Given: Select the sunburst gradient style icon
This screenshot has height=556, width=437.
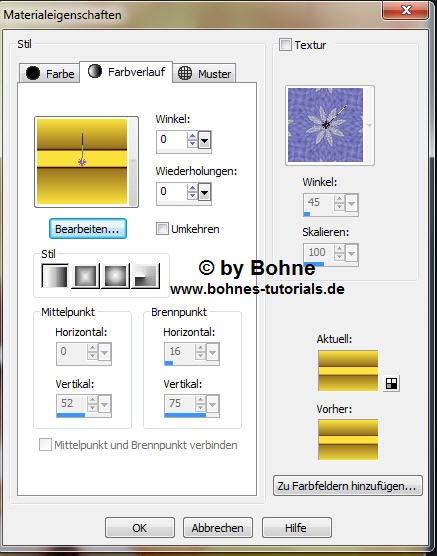Looking at the screenshot, I should [116, 276].
